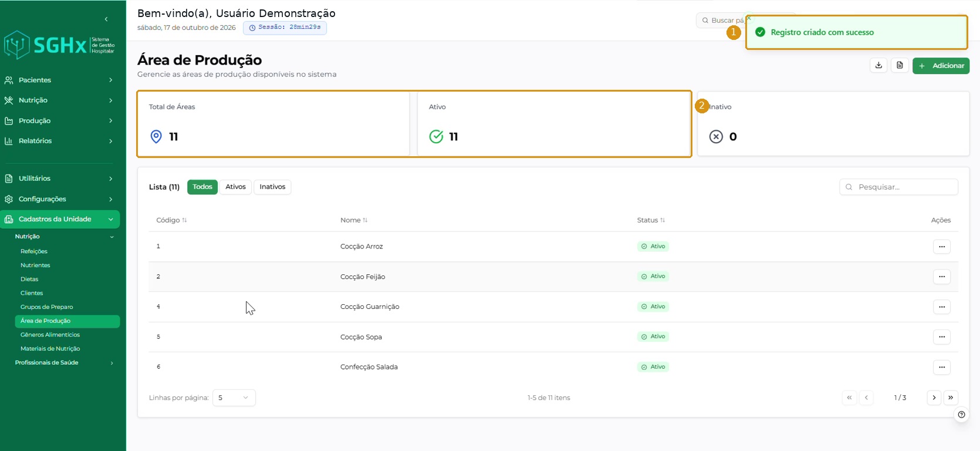Open Dietas in the sidebar

pos(29,280)
